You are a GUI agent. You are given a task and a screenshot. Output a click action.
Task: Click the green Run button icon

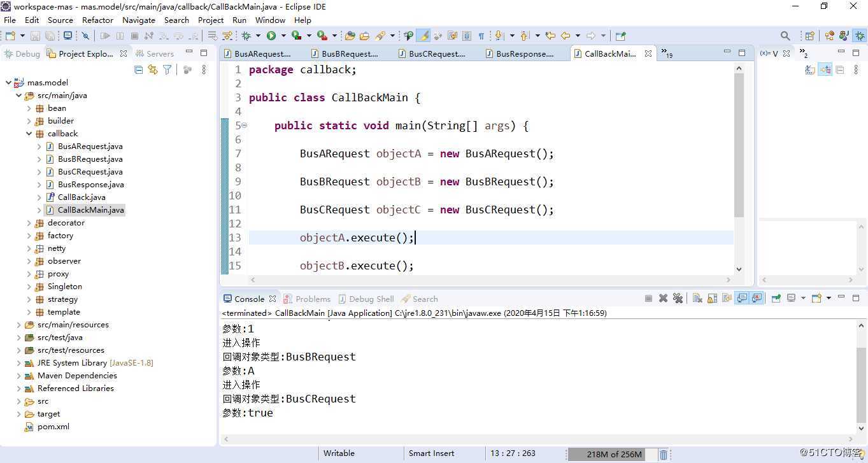tap(271, 36)
